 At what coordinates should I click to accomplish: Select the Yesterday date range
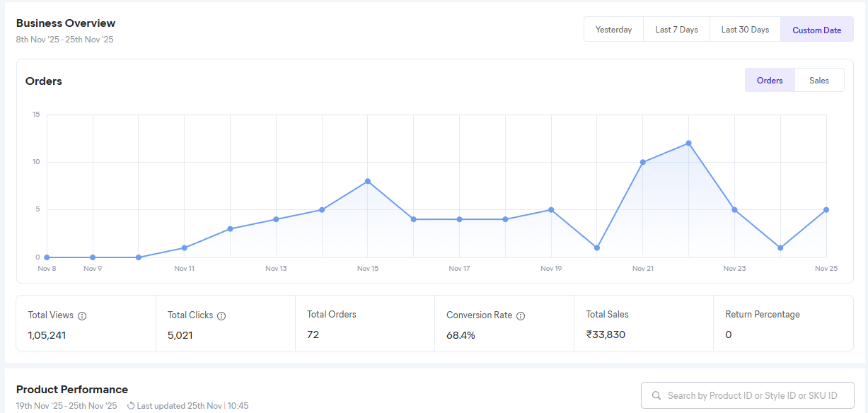coord(613,30)
